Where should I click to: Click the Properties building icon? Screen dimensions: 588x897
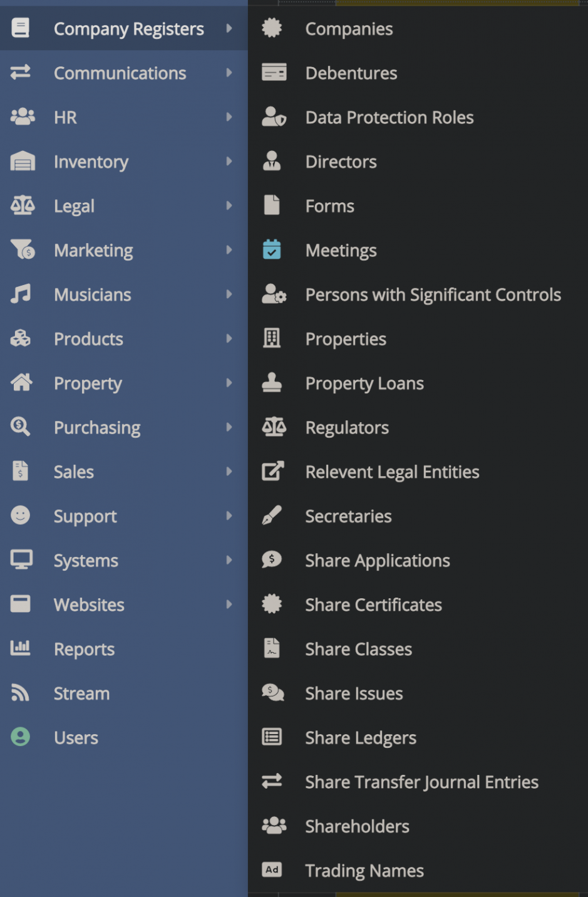(x=272, y=338)
